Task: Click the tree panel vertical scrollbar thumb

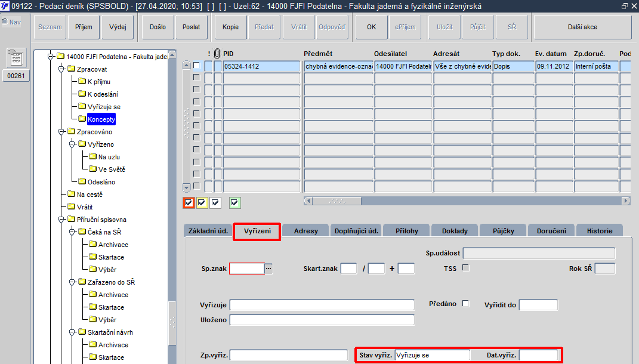Action: [x=172, y=323]
